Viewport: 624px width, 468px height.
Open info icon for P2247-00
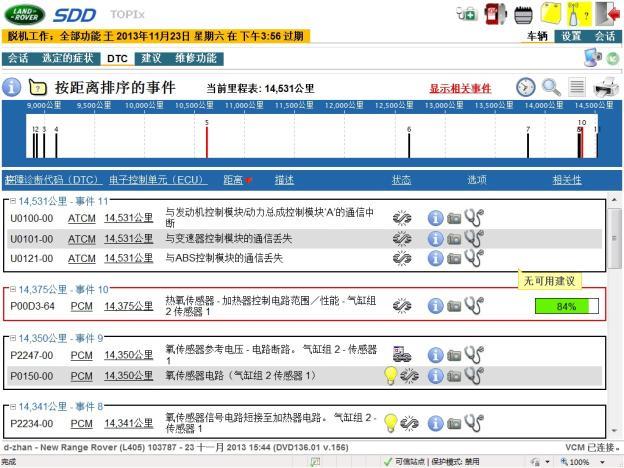click(x=435, y=355)
